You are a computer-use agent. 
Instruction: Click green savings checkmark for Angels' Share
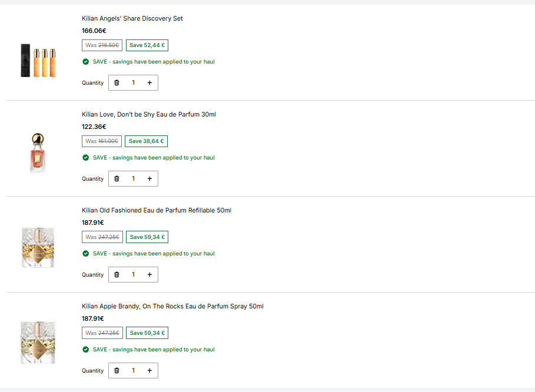(x=86, y=61)
